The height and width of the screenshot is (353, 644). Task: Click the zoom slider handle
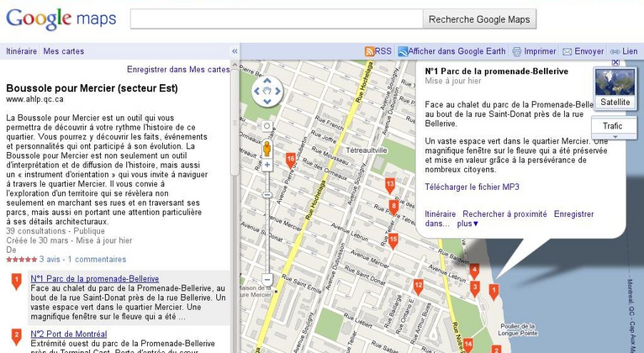tap(267, 195)
